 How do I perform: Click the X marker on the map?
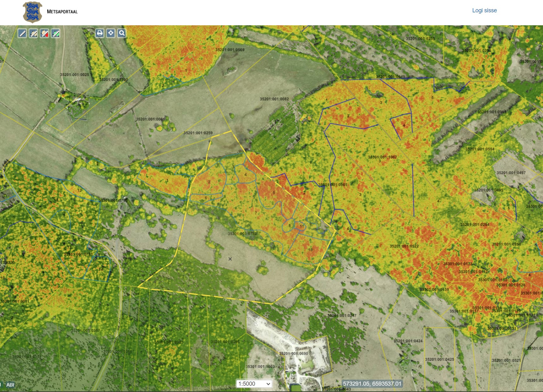coord(230,259)
